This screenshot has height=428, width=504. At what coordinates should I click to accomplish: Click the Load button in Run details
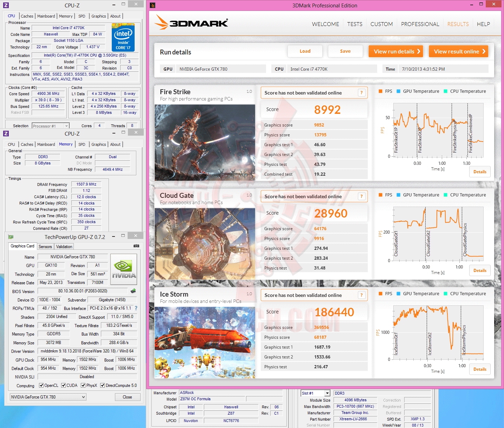(305, 51)
